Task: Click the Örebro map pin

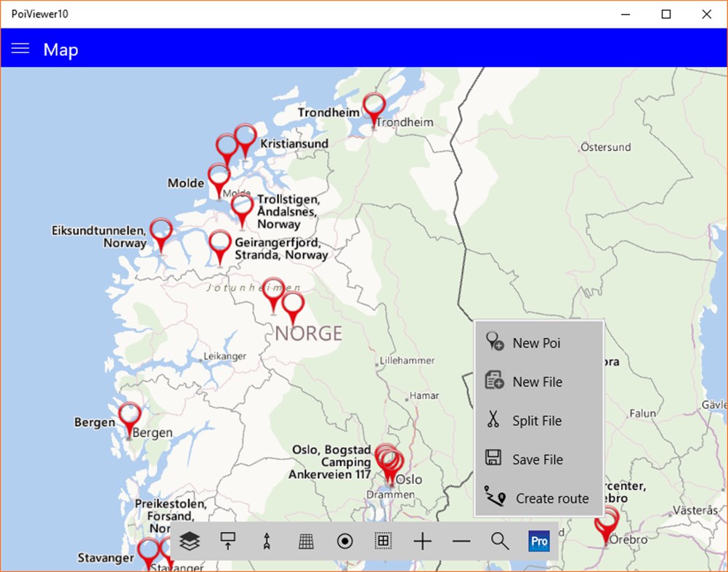Action: click(x=607, y=522)
